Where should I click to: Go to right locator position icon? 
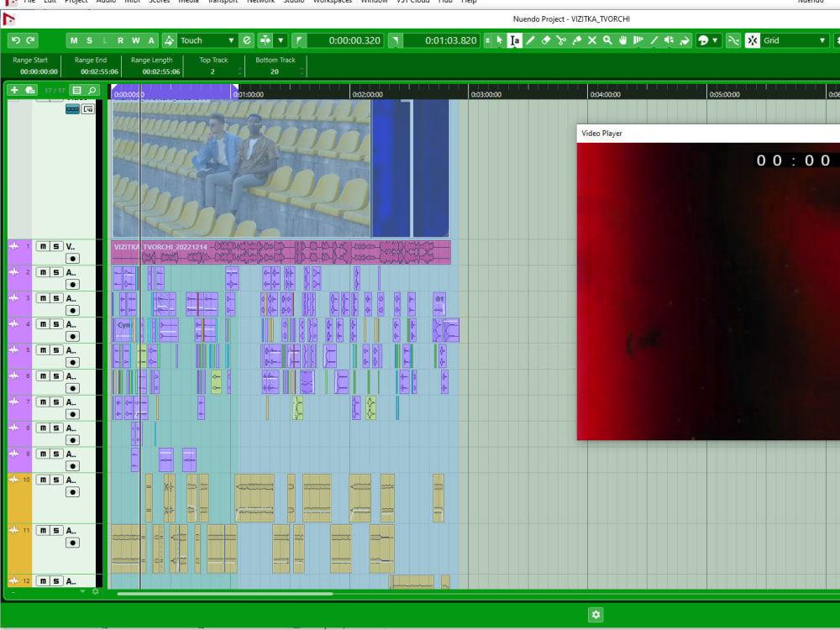(x=396, y=40)
